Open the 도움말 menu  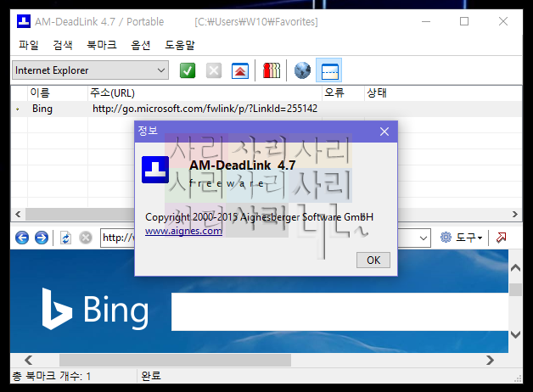coord(179,45)
